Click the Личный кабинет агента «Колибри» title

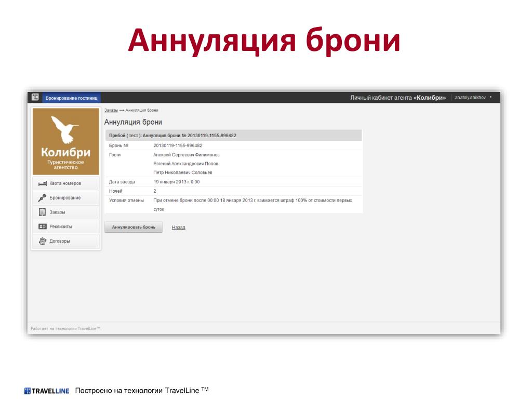(x=398, y=98)
